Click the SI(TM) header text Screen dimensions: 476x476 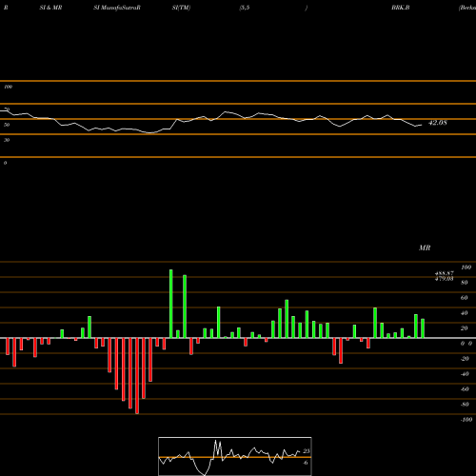181,8
